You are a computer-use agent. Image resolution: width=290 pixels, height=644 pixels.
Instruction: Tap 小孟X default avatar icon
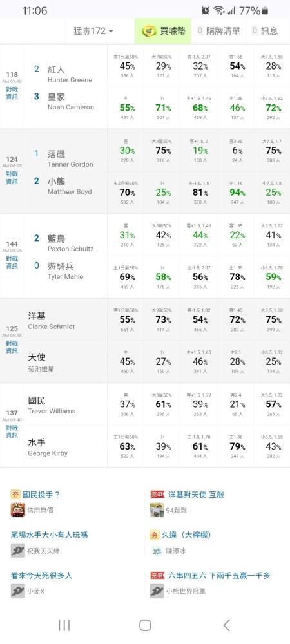[x=17, y=591]
